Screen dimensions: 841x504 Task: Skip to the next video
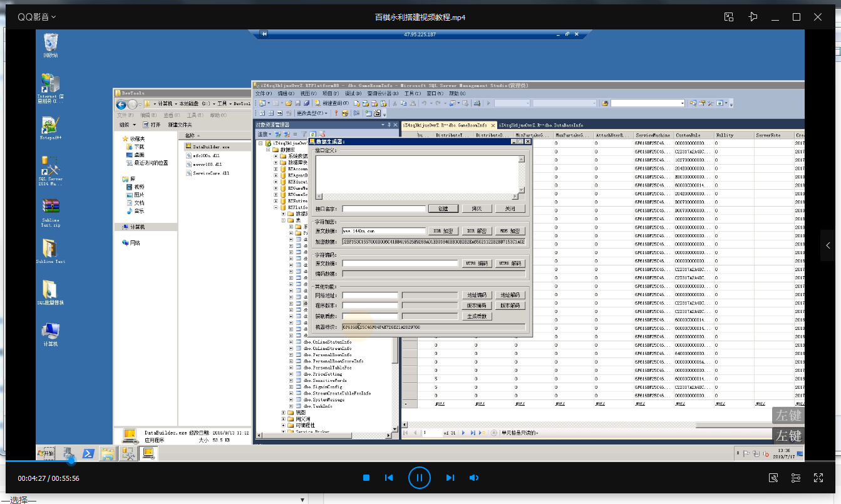(x=450, y=478)
